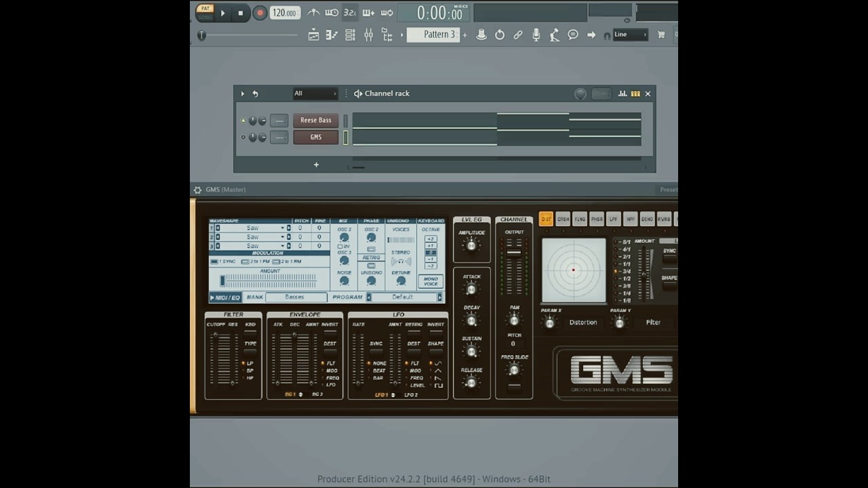Click the microphone recording icon
This screenshot has width=868, height=488.
[536, 35]
